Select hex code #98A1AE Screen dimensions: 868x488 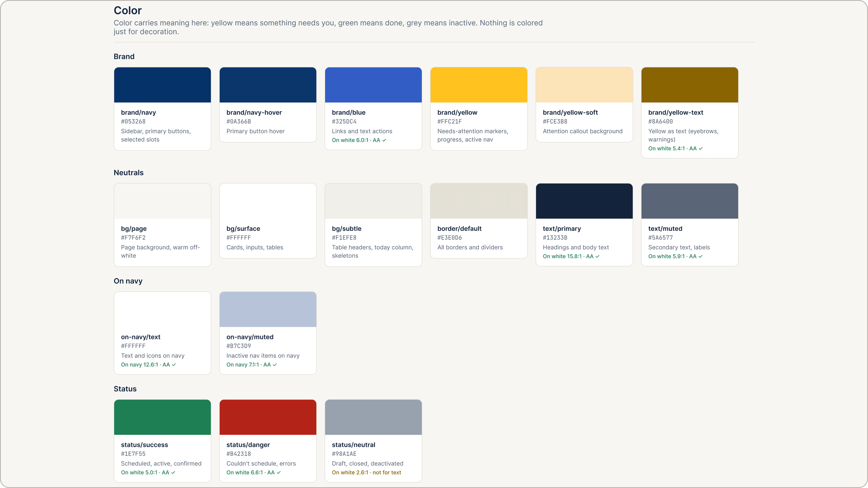[x=344, y=454]
